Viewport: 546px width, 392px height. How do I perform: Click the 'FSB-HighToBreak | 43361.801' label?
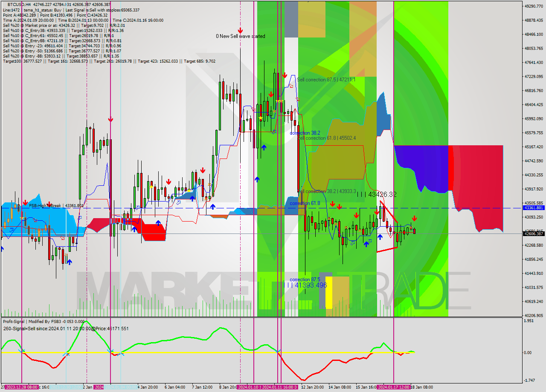coord(56,205)
